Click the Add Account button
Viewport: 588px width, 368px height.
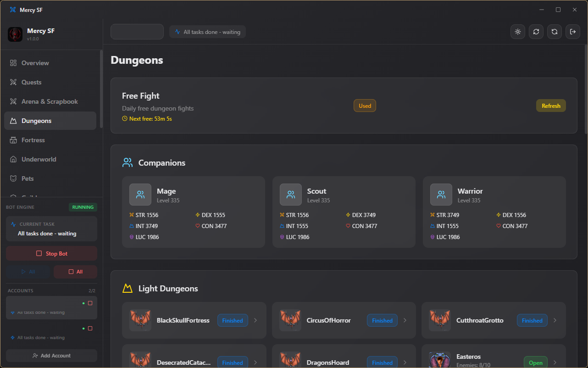point(51,356)
